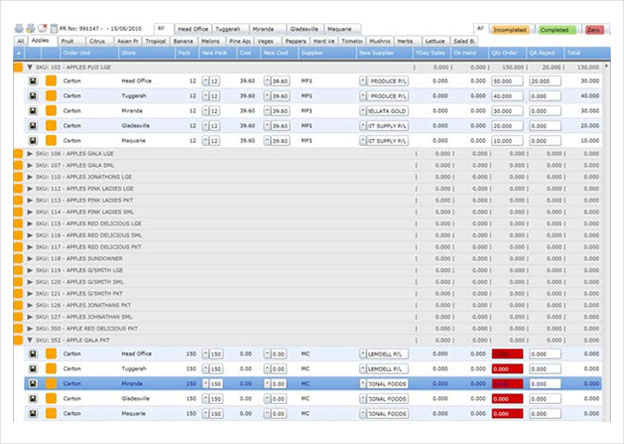Click orange marker beside SKU 102 Apples Fuji Lge
The image size is (624, 444).
(18, 67)
